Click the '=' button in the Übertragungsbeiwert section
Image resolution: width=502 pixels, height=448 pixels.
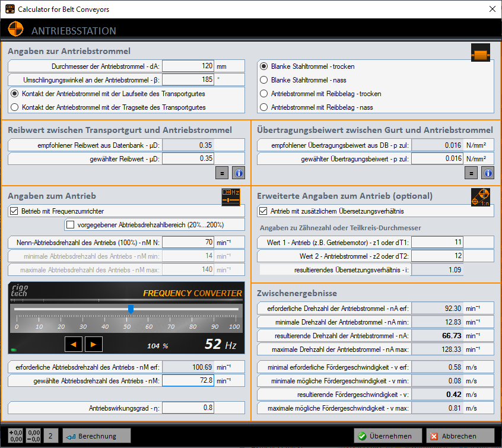click(471, 173)
